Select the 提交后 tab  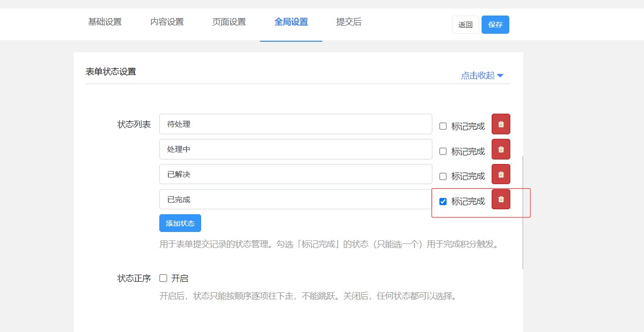(x=348, y=22)
